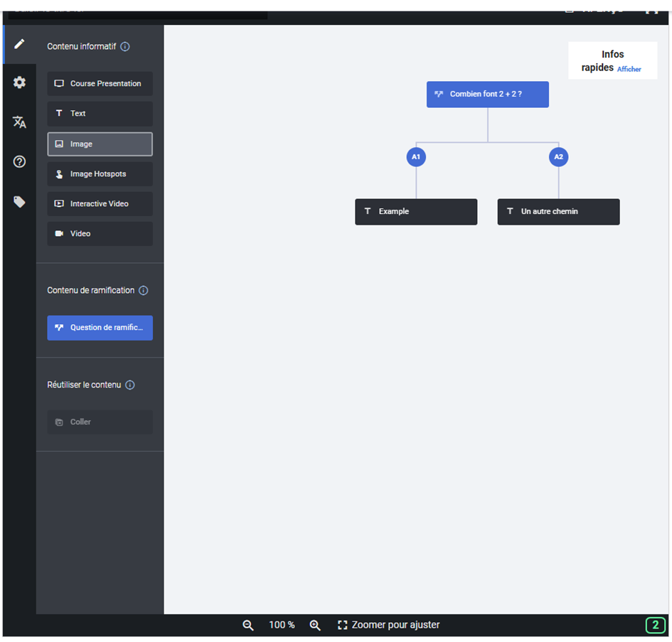
Task: Select Image Hotspots content type
Action: [x=100, y=174]
